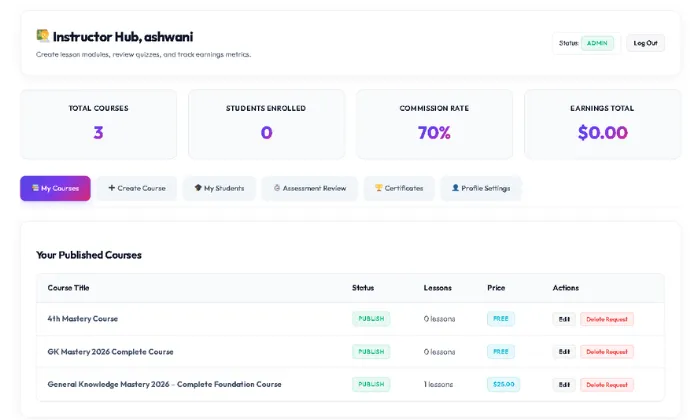Click PUBLISH badge for 4th Mastery Course
700x420 pixels.
(x=371, y=319)
